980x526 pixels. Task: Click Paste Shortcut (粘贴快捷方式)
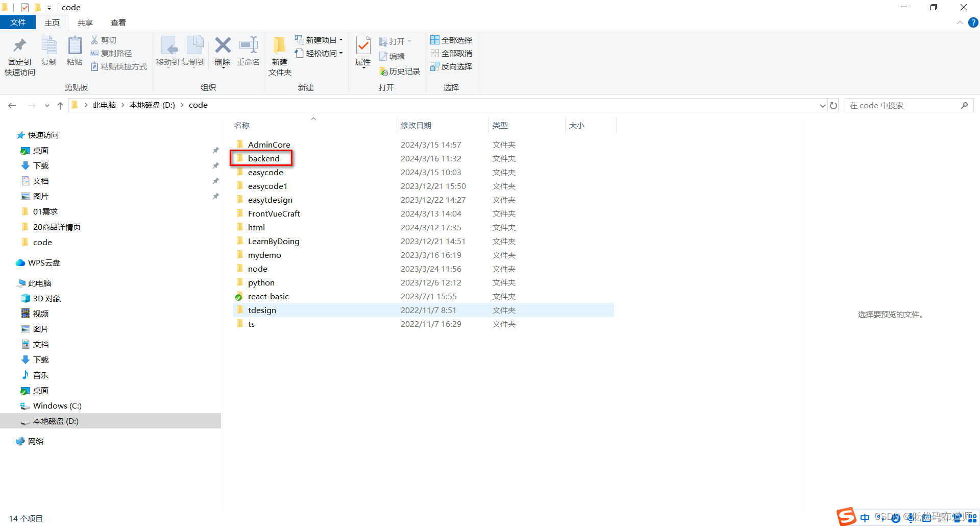[118, 66]
